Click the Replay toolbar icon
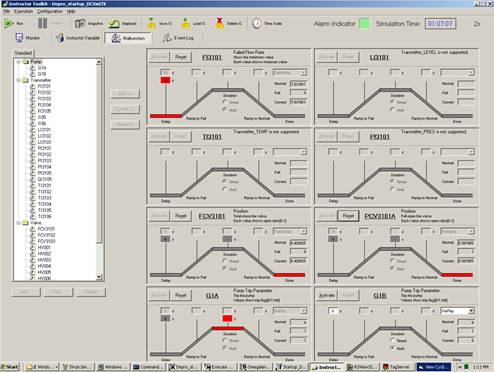This screenshot has width=494, height=372. coord(114,24)
